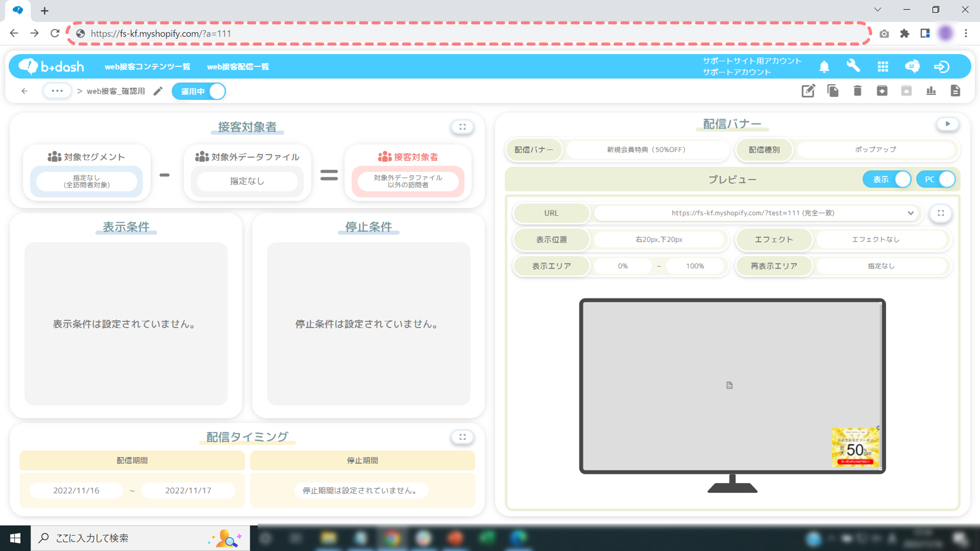
Task: Click the Windows search box
Action: point(140,538)
